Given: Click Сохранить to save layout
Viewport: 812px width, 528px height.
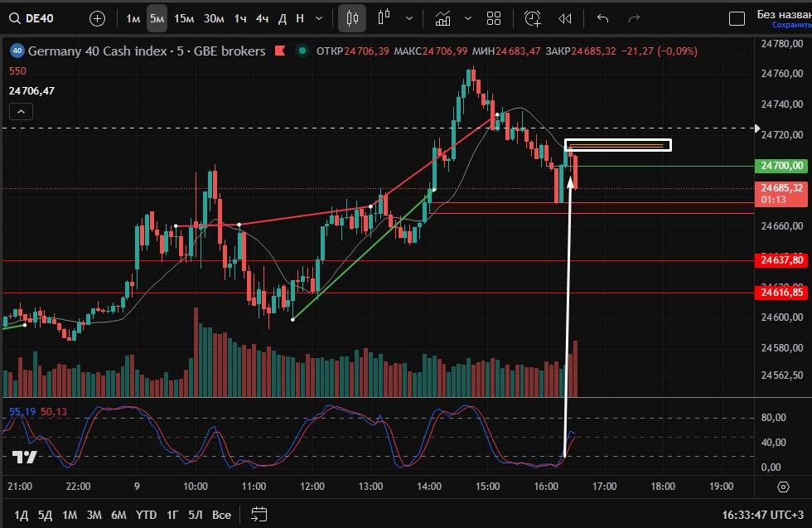Looking at the screenshot, I should point(783,25).
